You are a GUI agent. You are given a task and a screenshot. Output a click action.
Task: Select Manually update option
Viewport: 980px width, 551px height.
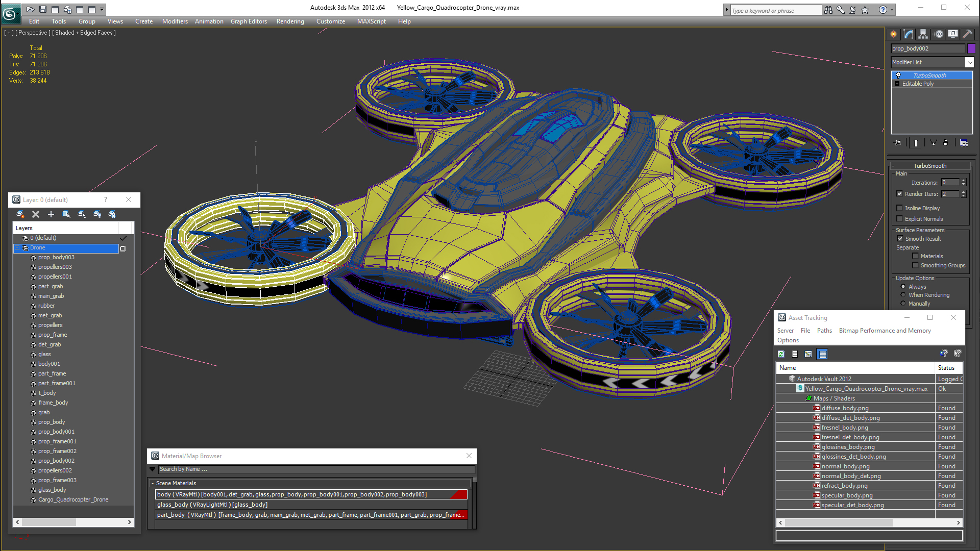coord(903,304)
